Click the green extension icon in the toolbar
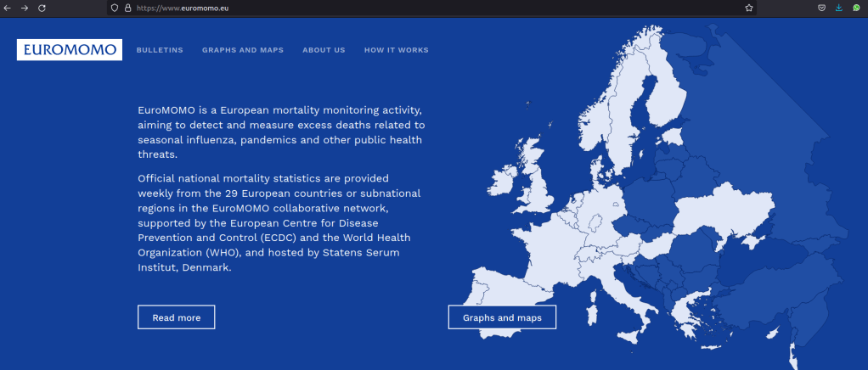The image size is (868, 370). 856,8
